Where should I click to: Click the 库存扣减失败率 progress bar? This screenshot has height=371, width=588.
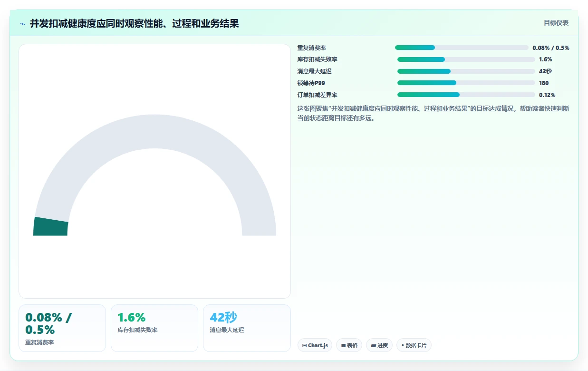466,59
